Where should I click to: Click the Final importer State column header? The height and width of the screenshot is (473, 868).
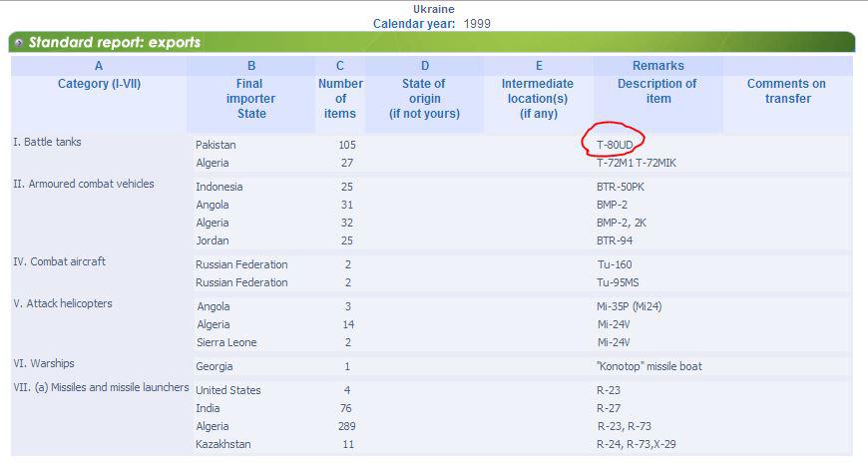pos(250,99)
